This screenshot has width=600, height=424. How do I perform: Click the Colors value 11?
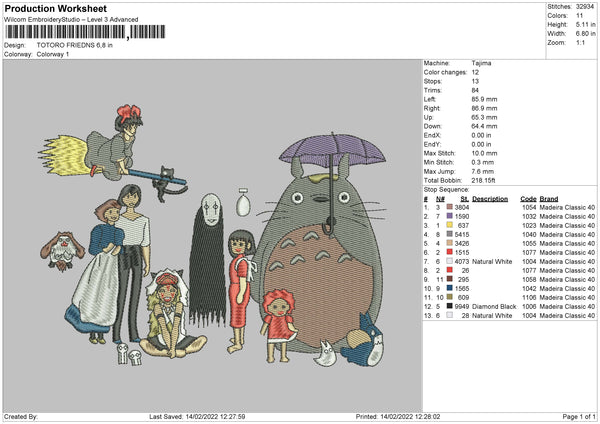coord(579,16)
